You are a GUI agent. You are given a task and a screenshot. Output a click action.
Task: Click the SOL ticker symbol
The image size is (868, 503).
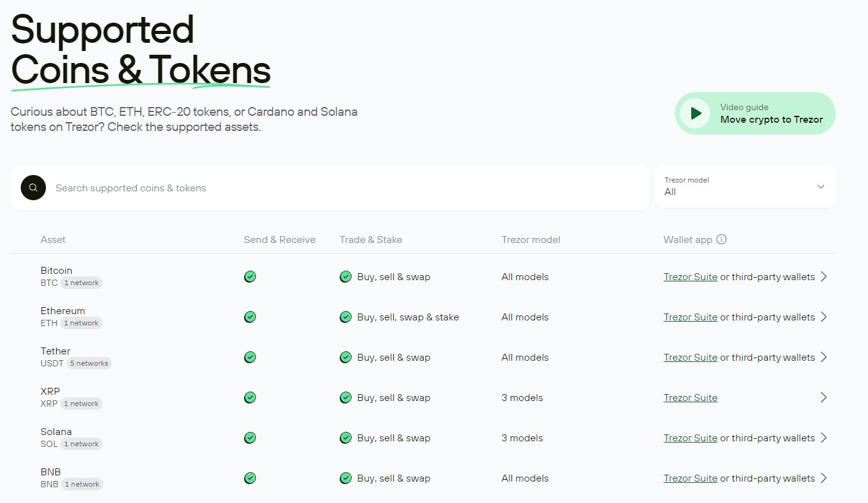point(49,444)
